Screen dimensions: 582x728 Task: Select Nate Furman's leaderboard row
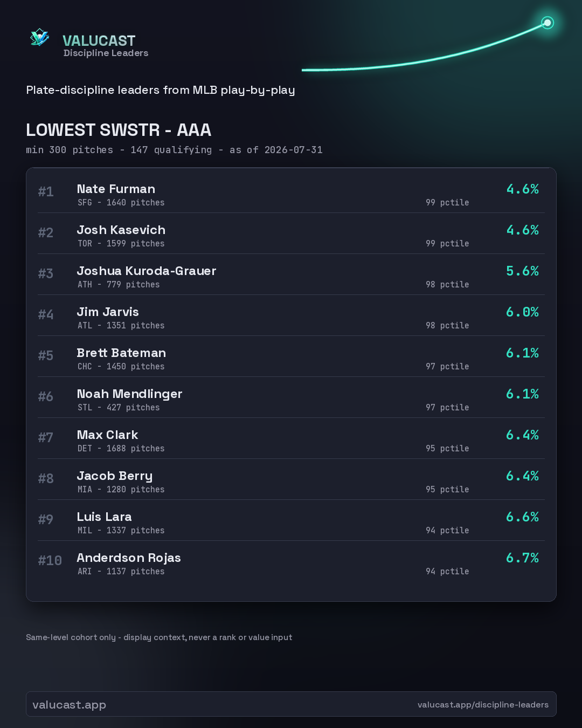291,193
